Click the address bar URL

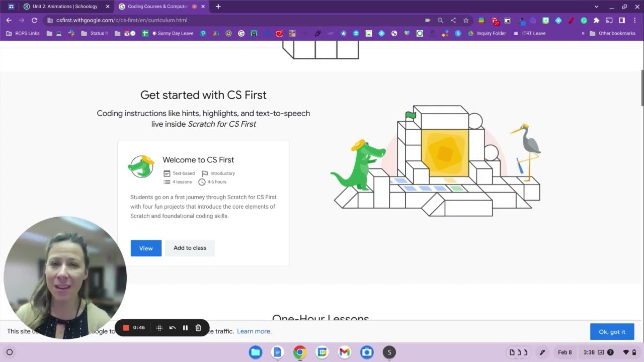122,20
